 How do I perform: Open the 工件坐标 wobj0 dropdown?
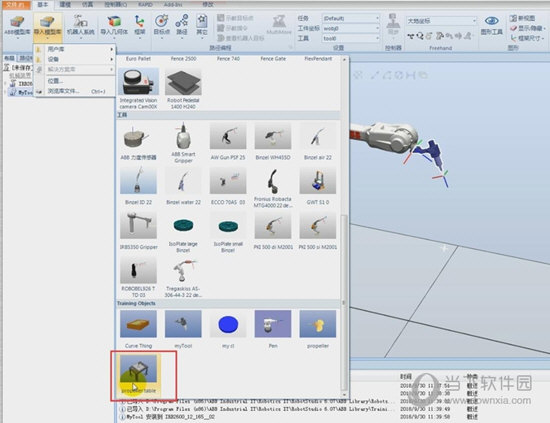[x=351, y=28]
